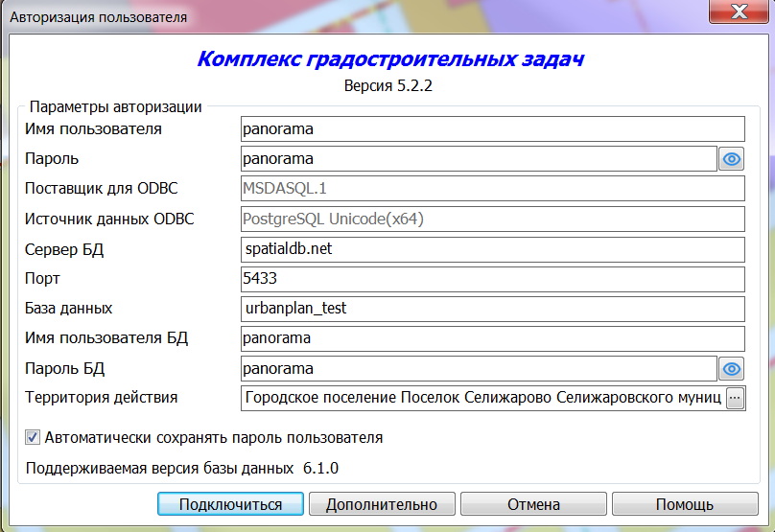Click into the Пароль БД field

click(x=478, y=369)
